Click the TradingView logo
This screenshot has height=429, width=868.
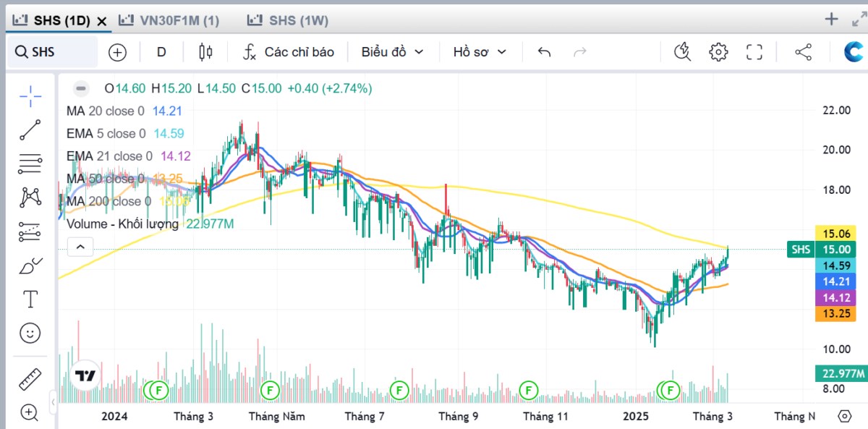[86, 376]
